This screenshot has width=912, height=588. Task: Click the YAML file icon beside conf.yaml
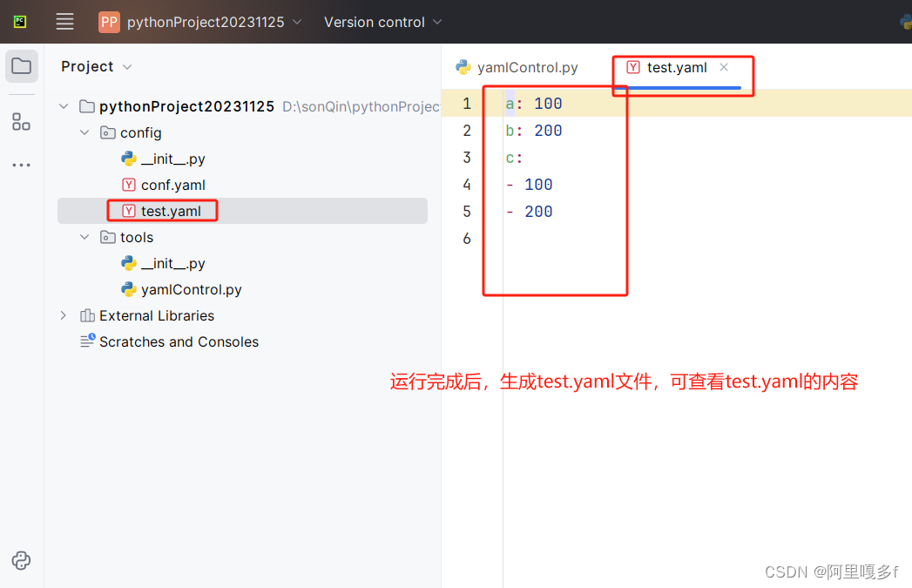(x=128, y=185)
